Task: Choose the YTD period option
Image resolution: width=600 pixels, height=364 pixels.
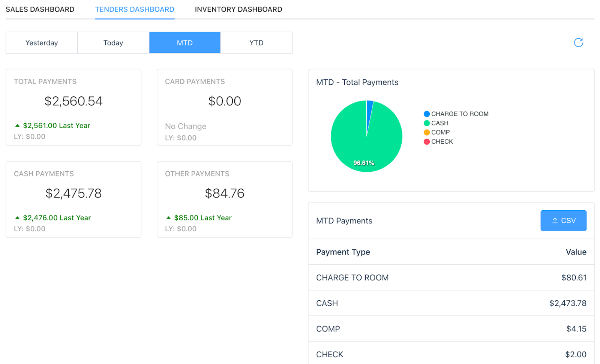Action: tap(256, 43)
